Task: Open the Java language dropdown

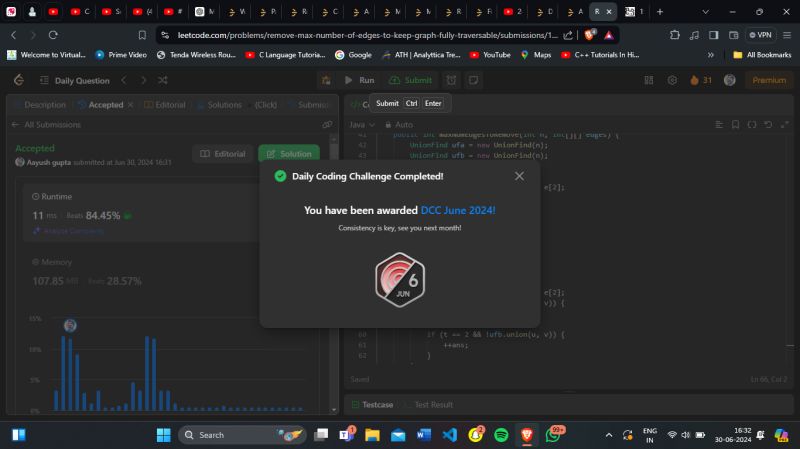Action: pyautogui.click(x=362, y=124)
